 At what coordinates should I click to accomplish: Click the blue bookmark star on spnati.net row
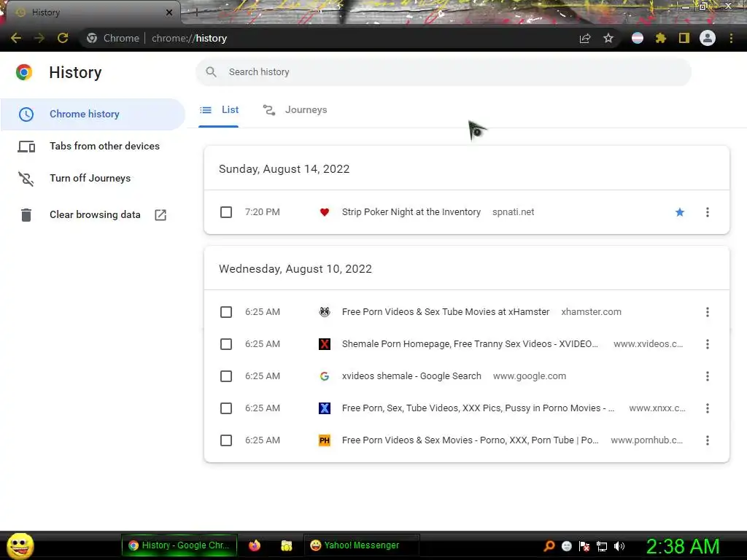(x=680, y=212)
